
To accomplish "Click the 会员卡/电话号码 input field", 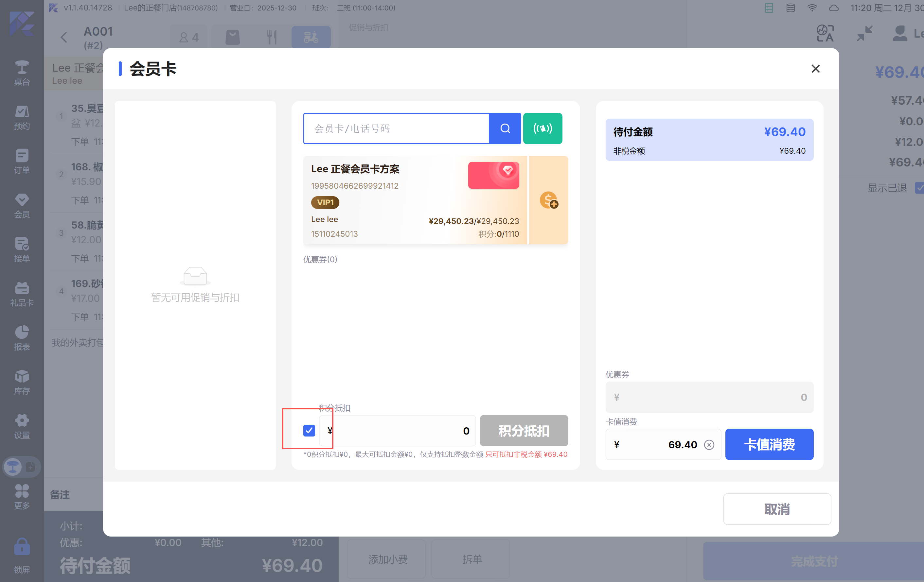I will click(396, 128).
